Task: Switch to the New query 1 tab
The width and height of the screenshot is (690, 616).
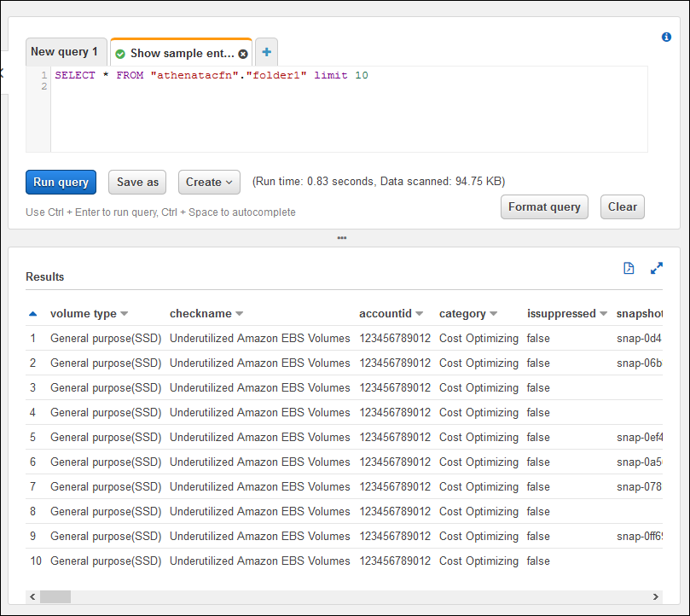Action: coord(66,52)
